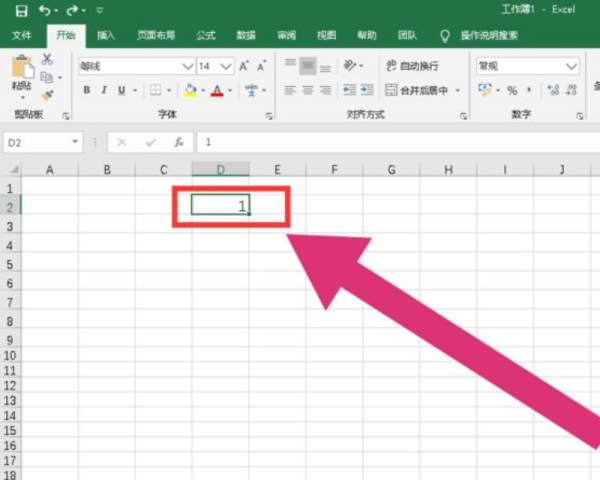Click the Borders icon
The image size is (600, 480).
coord(155,90)
